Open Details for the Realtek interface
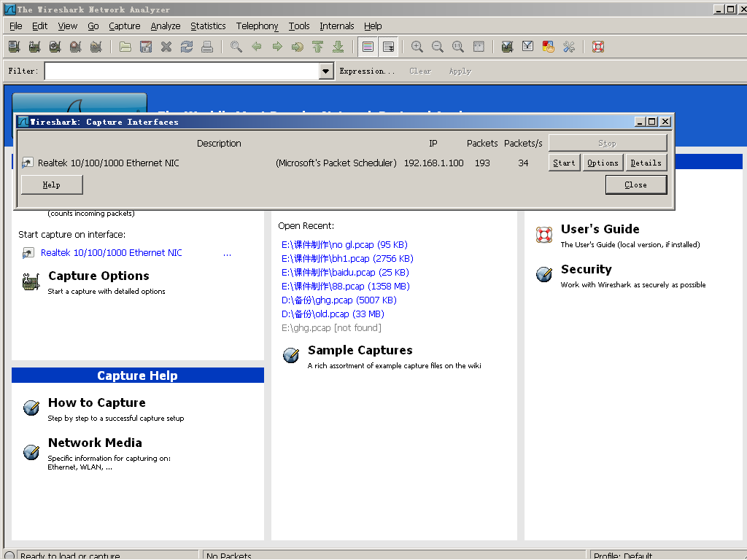The height and width of the screenshot is (560, 747). (x=646, y=163)
